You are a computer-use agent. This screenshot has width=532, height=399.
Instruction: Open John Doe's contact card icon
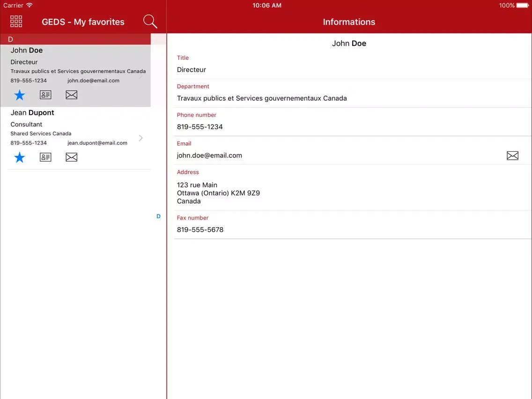[x=45, y=95]
